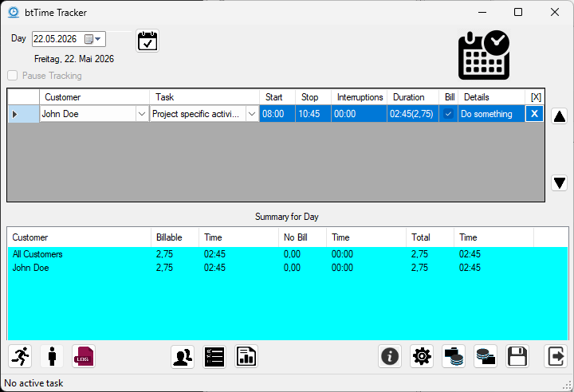Click the Duration column header

click(413, 97)
